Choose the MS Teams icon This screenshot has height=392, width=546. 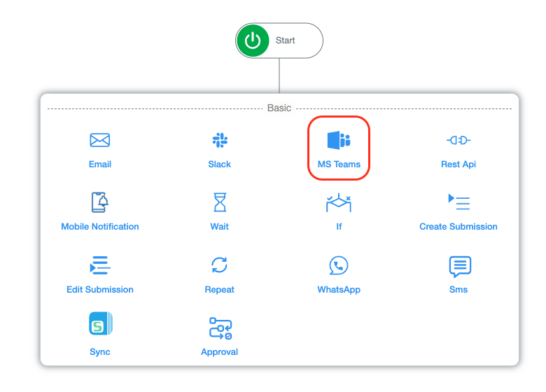(x=339, y=140)
